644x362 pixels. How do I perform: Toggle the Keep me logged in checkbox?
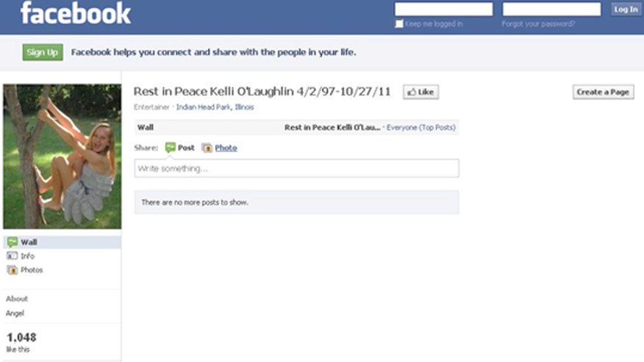click(398, 23)
